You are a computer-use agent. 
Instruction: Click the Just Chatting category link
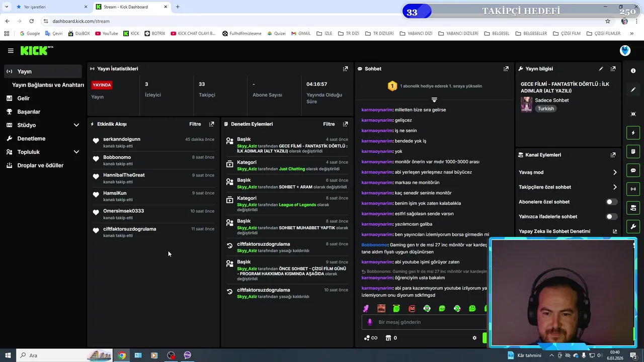[292, 169]
